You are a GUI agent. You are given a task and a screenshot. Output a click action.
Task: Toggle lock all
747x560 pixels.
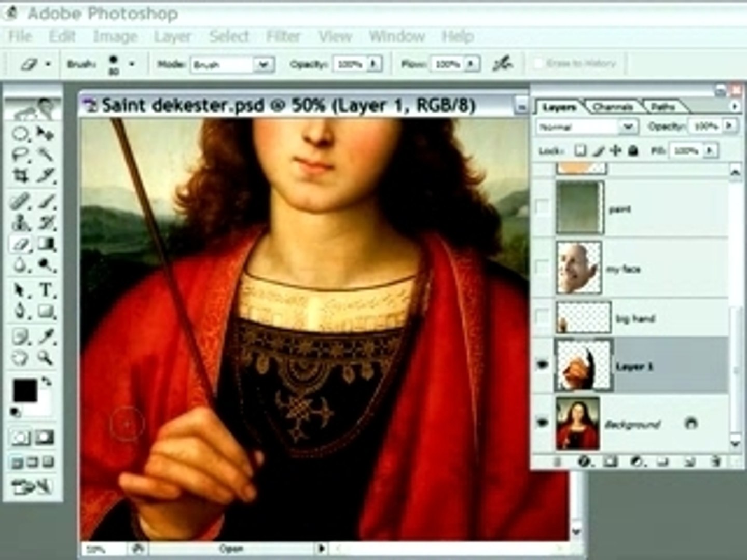click(x=633, y=151)
